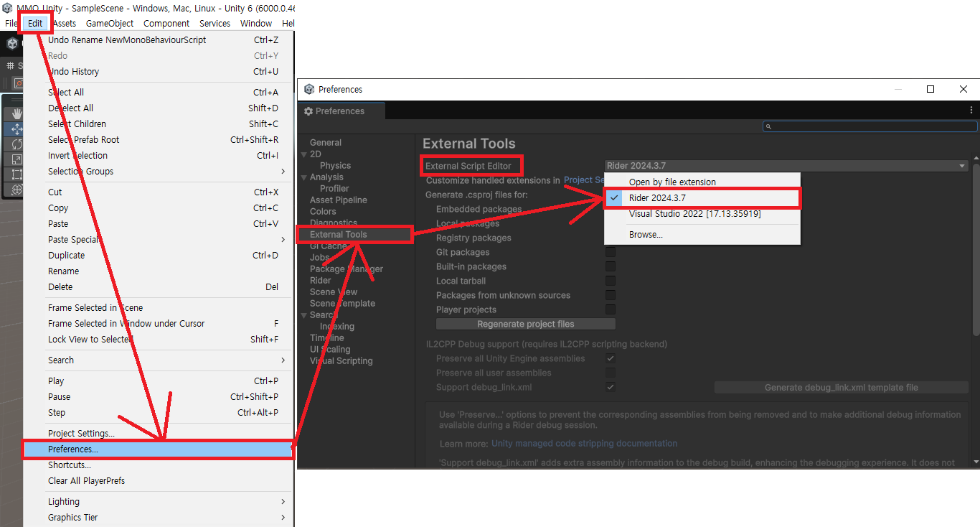This screenshot has width=980, height=527.
Task: Open the Assets menu
Action: [65, 23]
